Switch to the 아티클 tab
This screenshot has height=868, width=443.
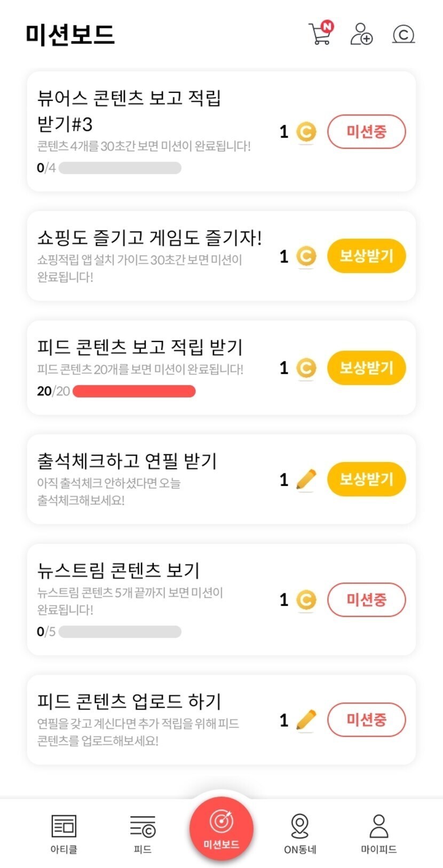(x=64, y=833)
